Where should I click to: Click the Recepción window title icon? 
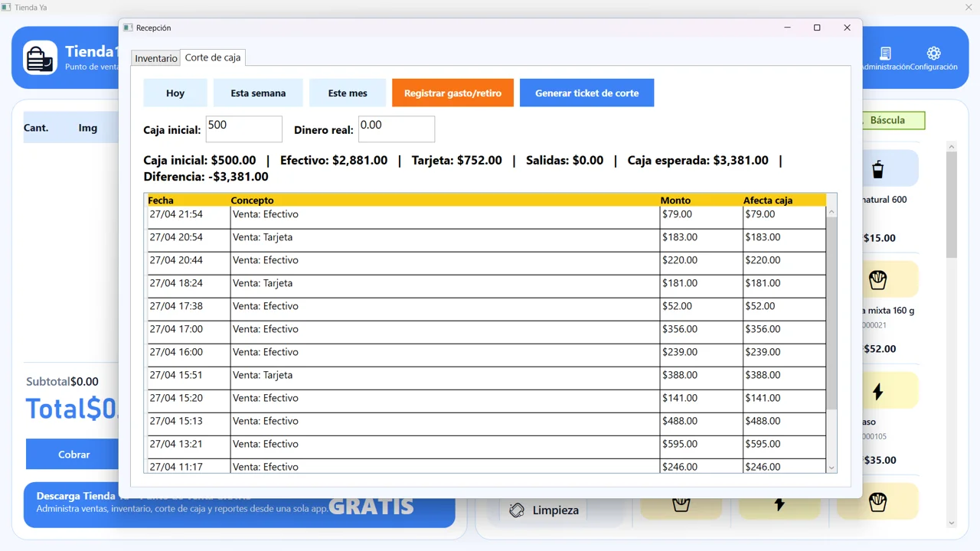point(128,28)
